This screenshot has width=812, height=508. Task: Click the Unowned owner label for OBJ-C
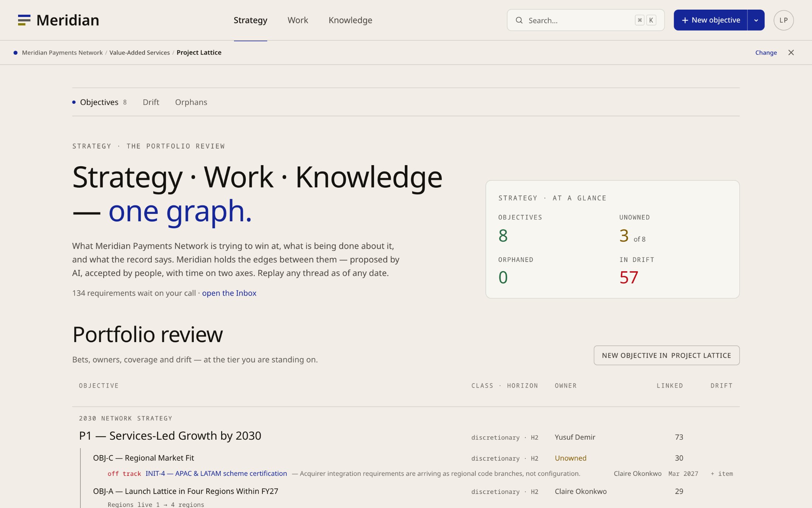click(x=570, y=458)
